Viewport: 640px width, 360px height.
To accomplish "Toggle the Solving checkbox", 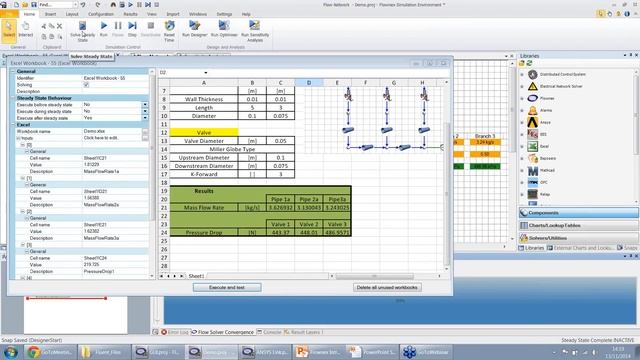I will [x=86, y=84].
